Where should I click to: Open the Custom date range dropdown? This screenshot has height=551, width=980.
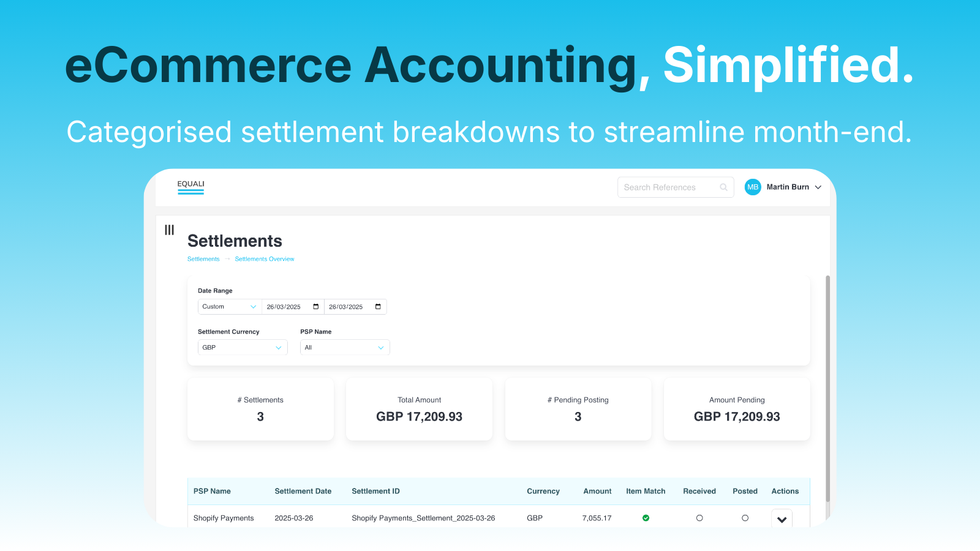pos(230,307)
